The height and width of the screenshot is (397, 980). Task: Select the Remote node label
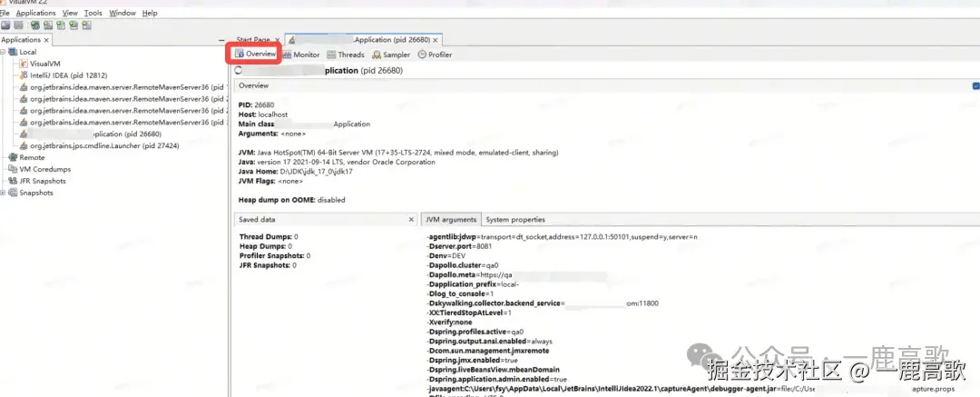32,158
